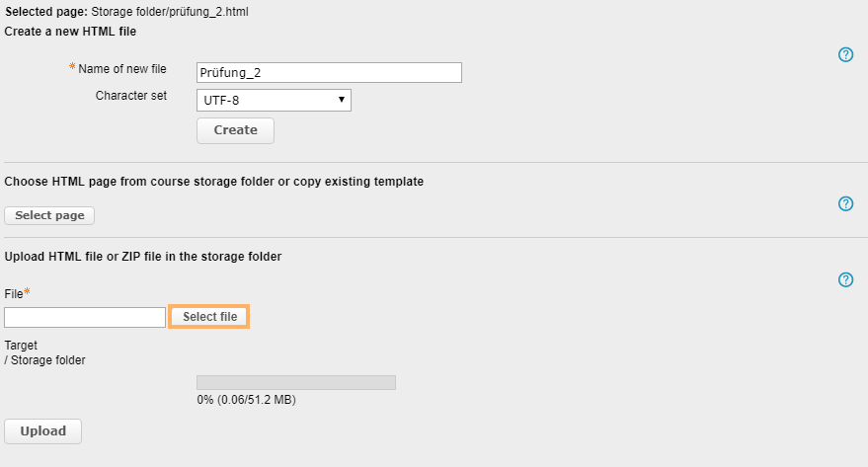Click the highlighted Select file button
This screenshot has width=868, height=467.
209,317
